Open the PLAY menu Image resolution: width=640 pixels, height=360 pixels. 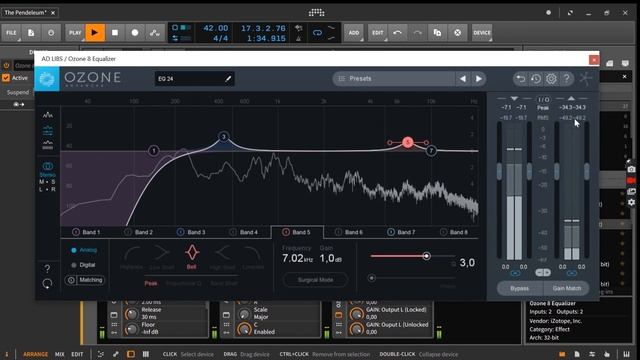click(x=75, y=33)
